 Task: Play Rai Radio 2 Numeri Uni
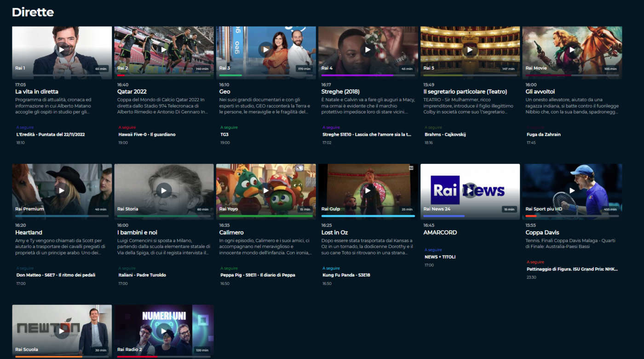click(x=164, y=330)
